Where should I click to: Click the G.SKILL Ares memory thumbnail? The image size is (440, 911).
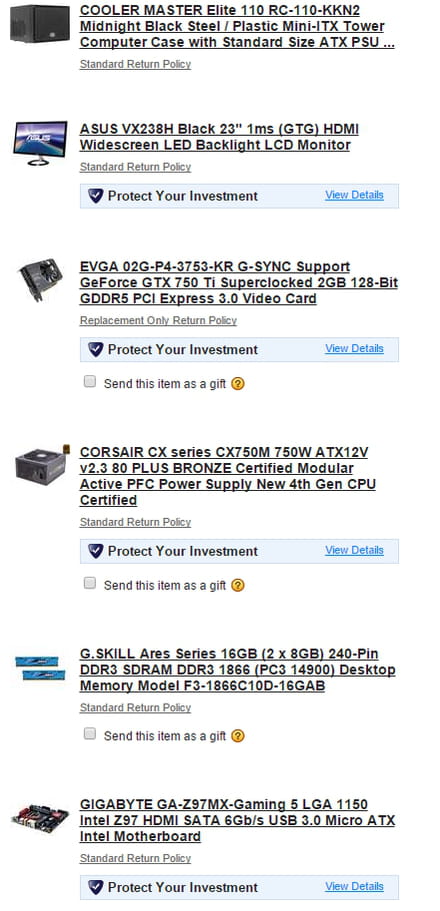tap(37, 668)
